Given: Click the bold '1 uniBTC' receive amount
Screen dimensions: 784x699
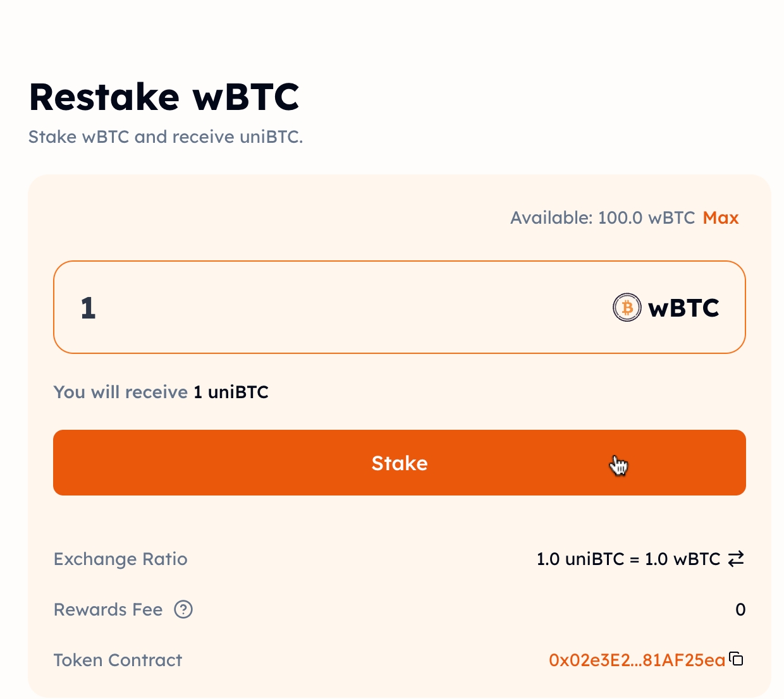Looking at the screenshot, I should click(x=231, y=392).
